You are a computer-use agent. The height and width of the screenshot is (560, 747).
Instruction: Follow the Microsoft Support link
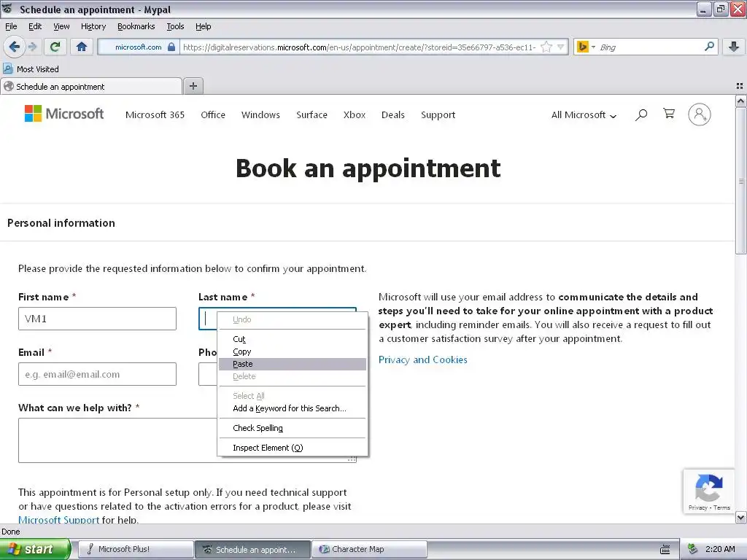58,519
